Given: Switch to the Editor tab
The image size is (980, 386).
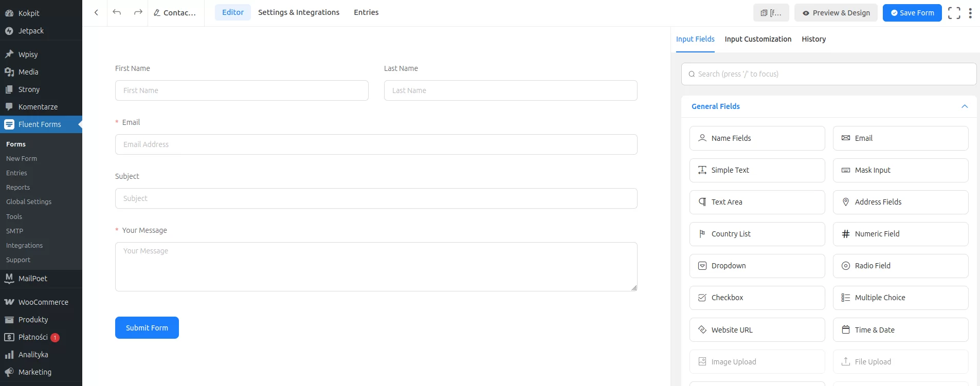Looking at the screenshot, I should pos(233,12).
